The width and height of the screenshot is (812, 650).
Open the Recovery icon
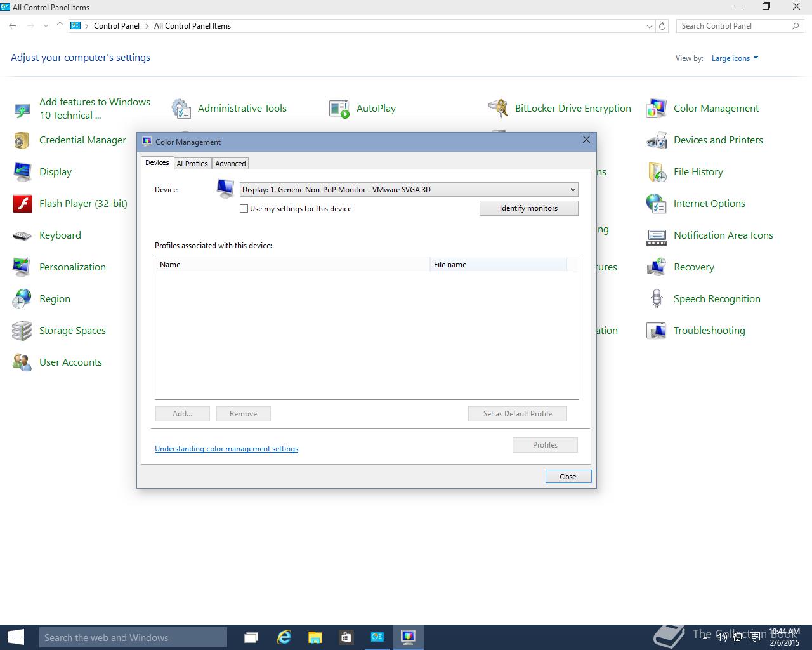[x=657, y=267]
